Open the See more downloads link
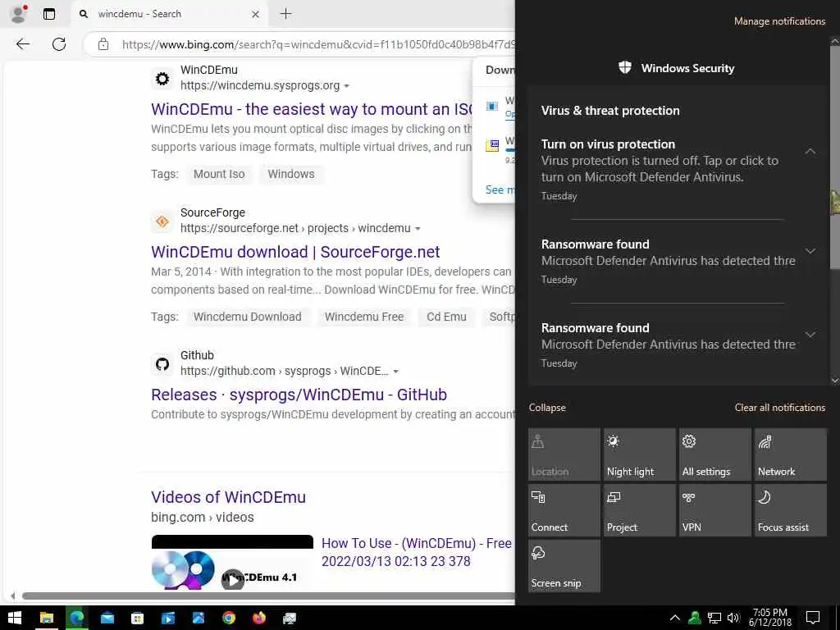840x630 pixels. point(500,189)
